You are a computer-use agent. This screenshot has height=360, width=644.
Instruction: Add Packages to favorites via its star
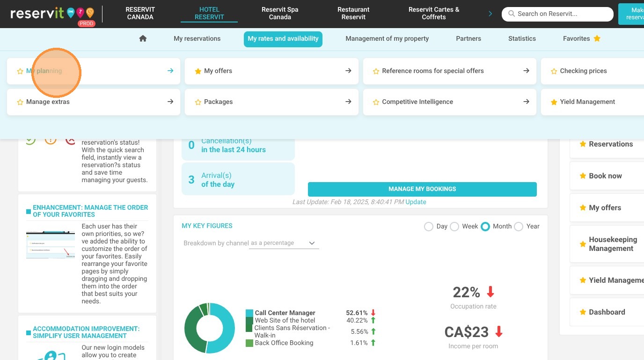198,102
